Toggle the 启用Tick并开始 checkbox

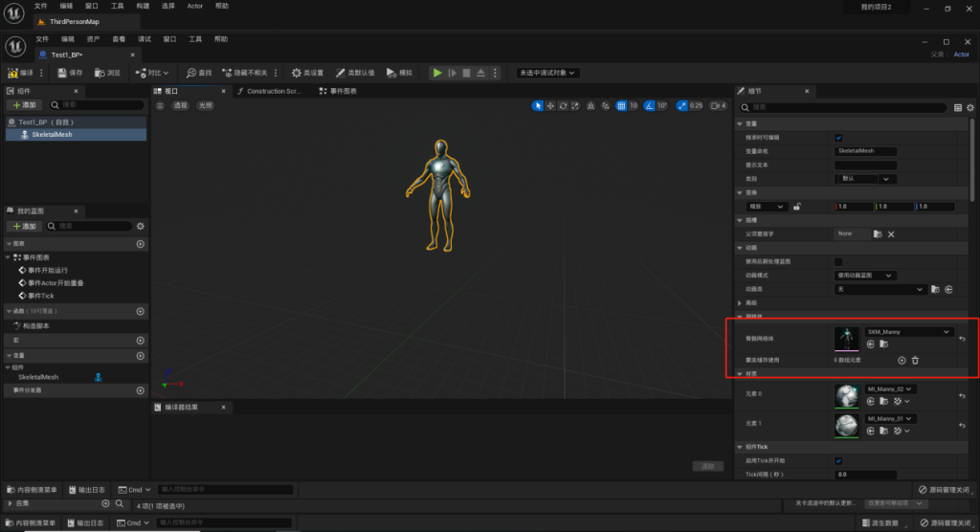click(x=838, y=460)
